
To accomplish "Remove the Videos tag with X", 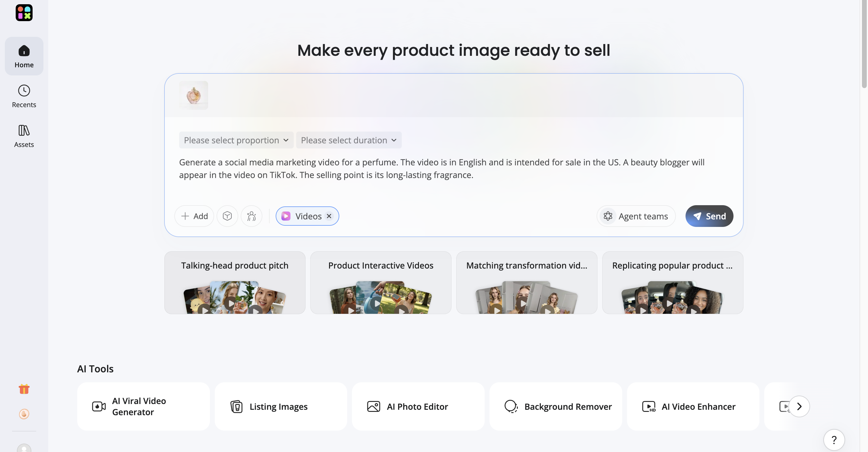I will (329, 216).
